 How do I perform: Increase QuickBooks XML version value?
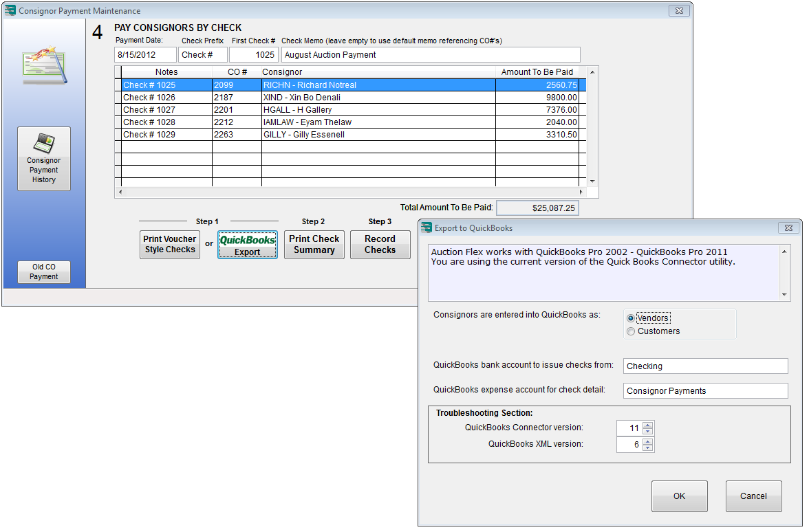pos(647,441)
